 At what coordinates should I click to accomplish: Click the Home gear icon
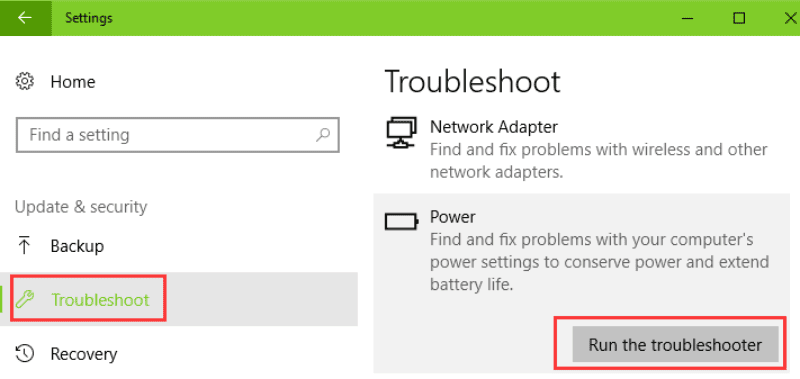[24, 82]
